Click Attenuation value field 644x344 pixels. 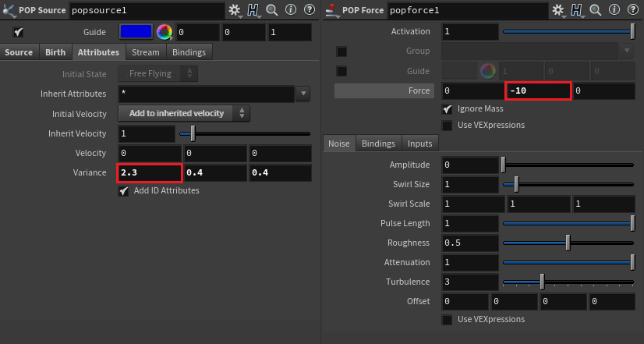pos(470,262)
